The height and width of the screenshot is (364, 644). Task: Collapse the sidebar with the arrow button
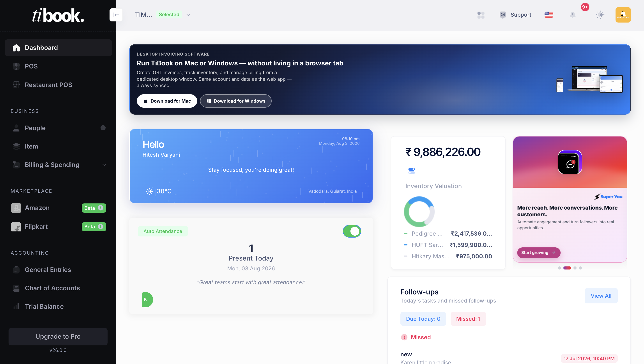click(116, 15)
